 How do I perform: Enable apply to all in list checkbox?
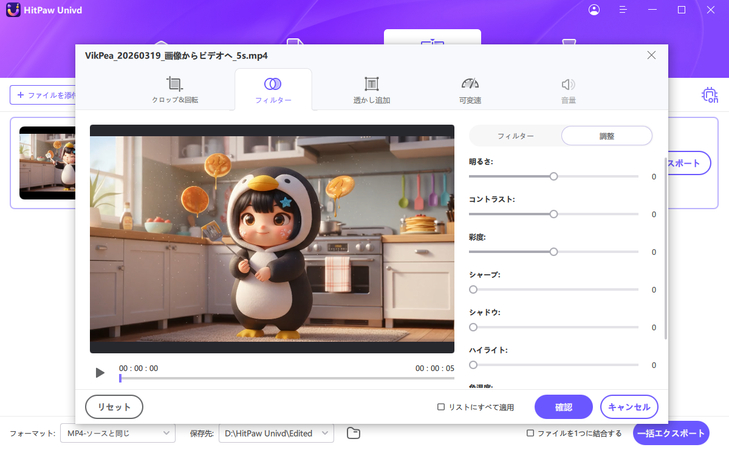[441, 407]
